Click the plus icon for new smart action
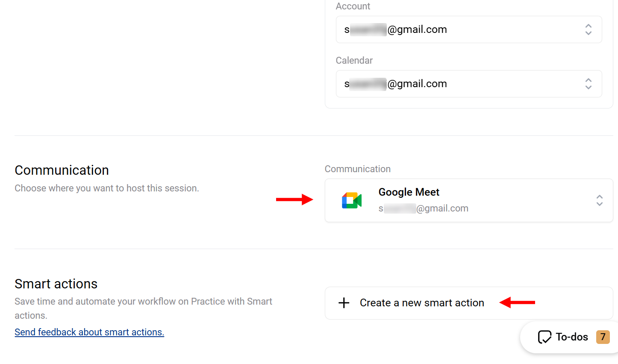 click(344, 302)
